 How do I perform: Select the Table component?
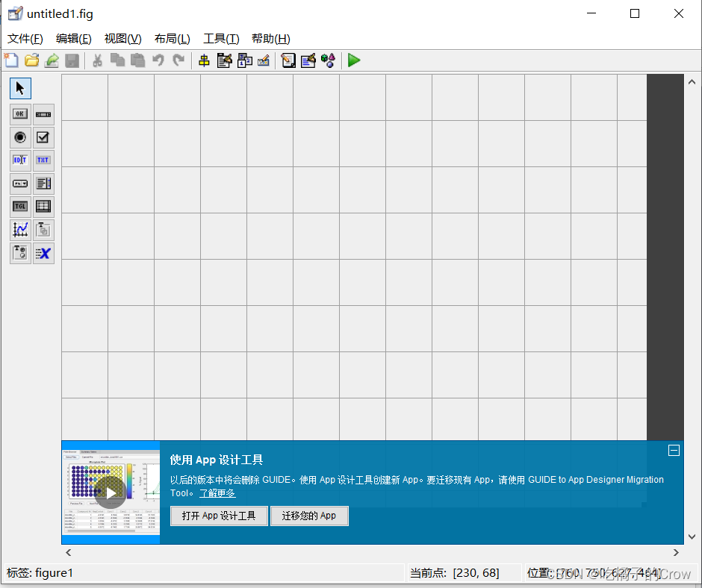(x=43, y=207)
